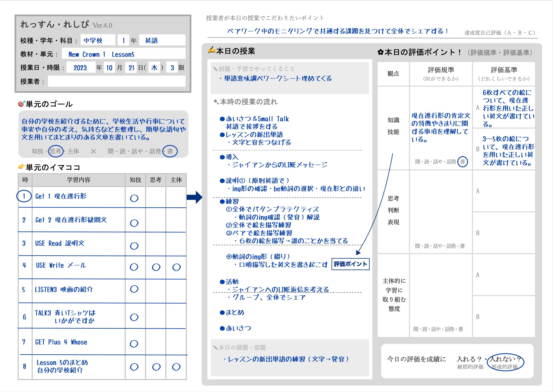
Task: Click the blue ペアワーク中のモニタリング point text
Action: 337,31
